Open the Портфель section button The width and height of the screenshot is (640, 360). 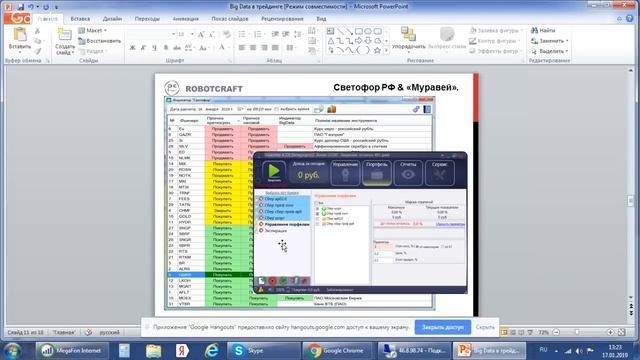tap(377, 172)
